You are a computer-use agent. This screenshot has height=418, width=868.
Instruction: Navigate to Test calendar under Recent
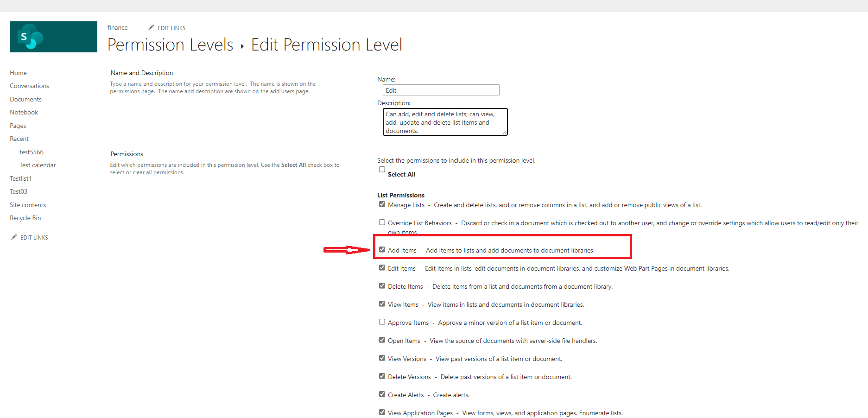[x=38, y=165]
